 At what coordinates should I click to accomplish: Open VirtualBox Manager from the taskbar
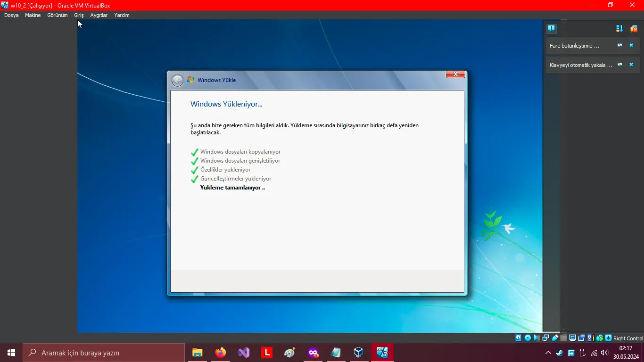click(359, 353)
